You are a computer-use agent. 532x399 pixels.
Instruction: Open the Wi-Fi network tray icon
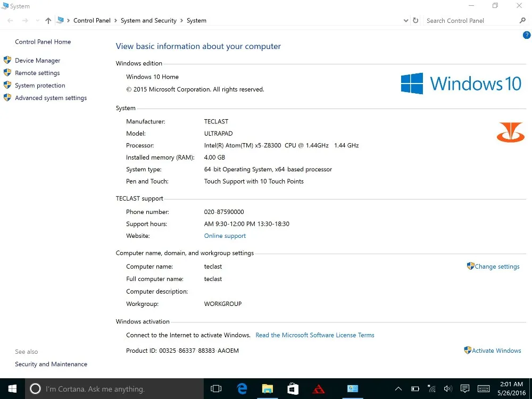(431, 388)
